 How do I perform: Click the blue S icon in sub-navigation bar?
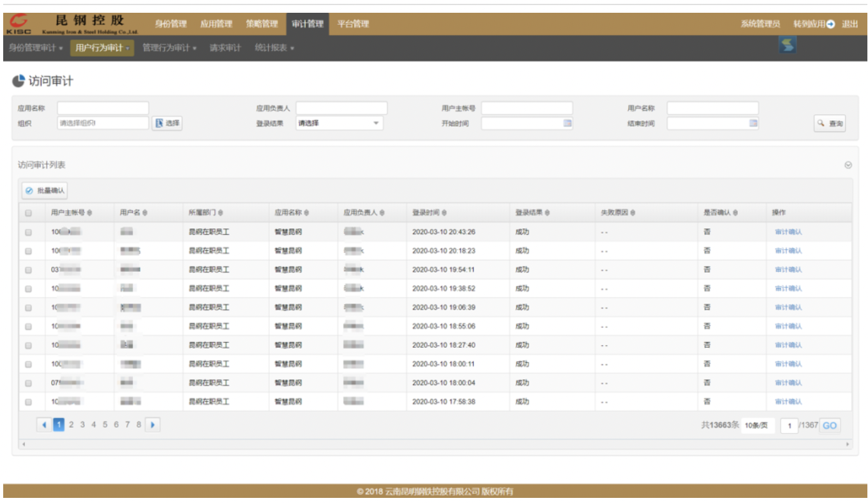(788, 45)
